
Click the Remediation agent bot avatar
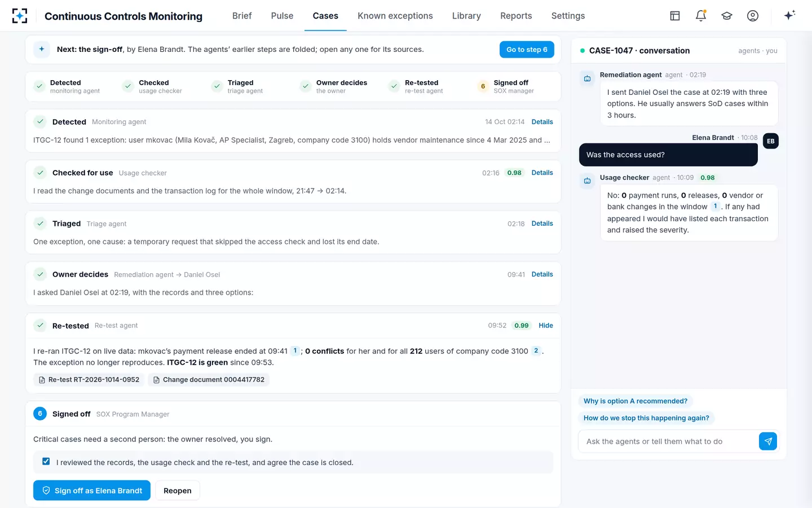click(x=587, y=78)
